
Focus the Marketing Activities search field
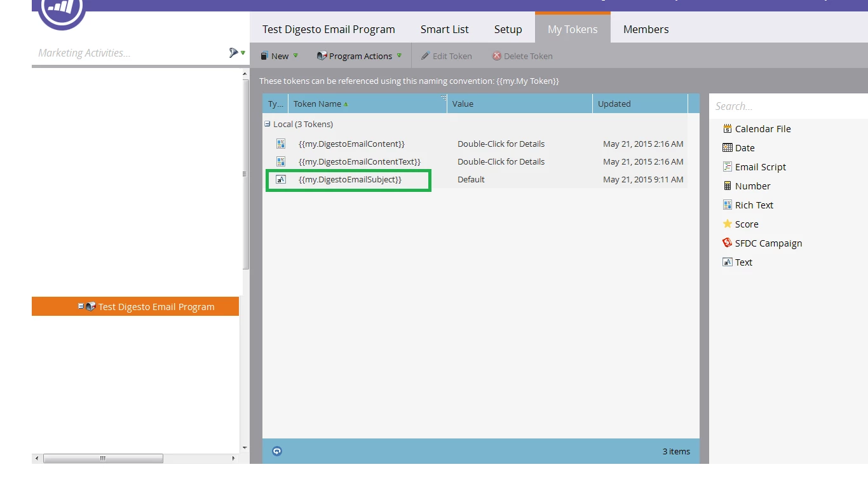coord(130,53)
